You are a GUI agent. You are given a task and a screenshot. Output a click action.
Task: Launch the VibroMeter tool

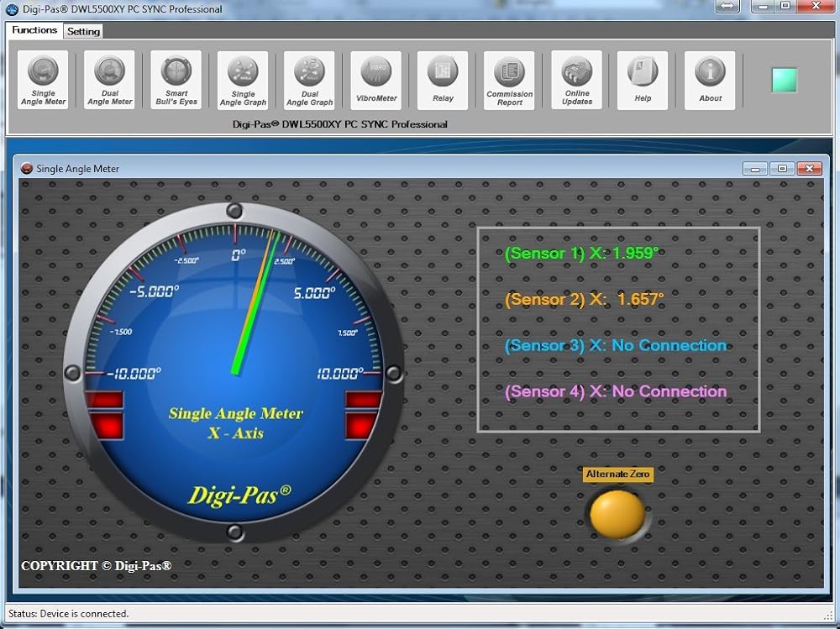point(376,81)
